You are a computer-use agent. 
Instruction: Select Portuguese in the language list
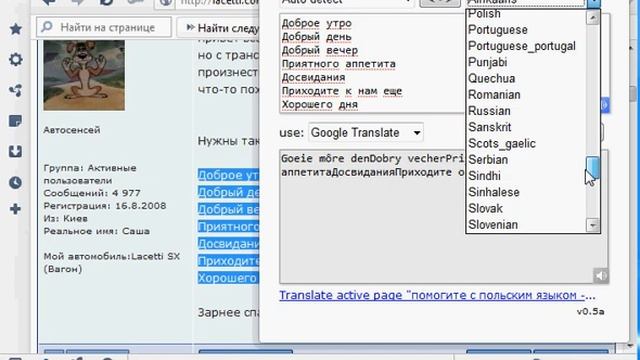[498, 30]
